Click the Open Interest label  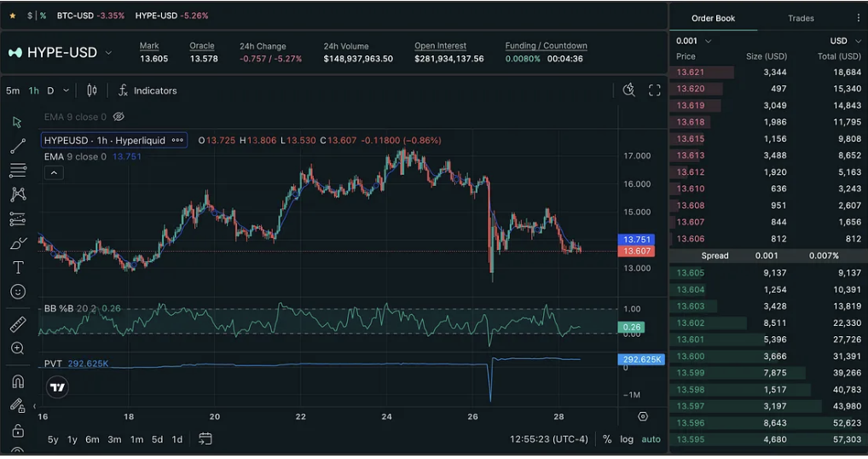[440, 46]
